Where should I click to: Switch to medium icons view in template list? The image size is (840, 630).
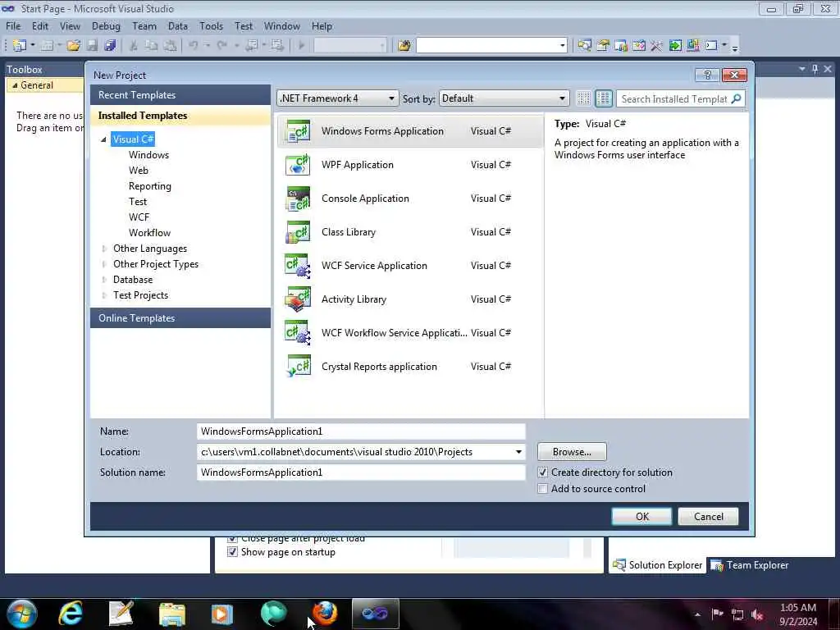tap(604, 98)
